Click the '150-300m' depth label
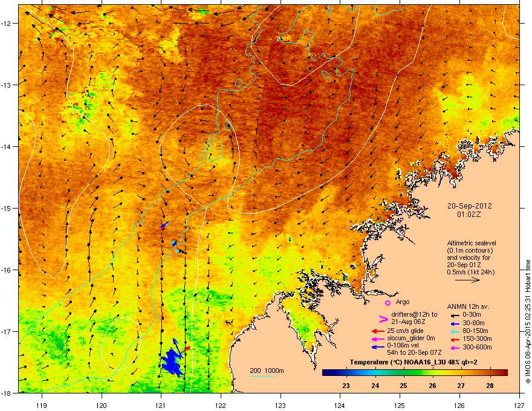This screenshot has height=411, width=532. 477,338
